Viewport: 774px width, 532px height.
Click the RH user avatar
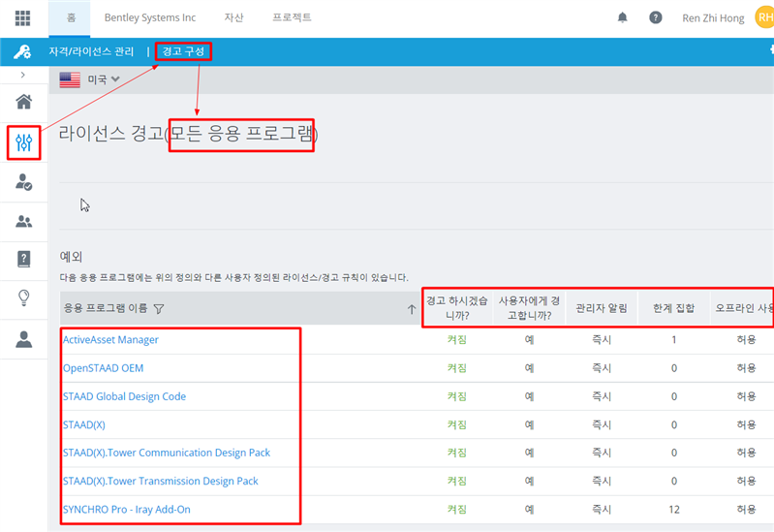point(764,17)
